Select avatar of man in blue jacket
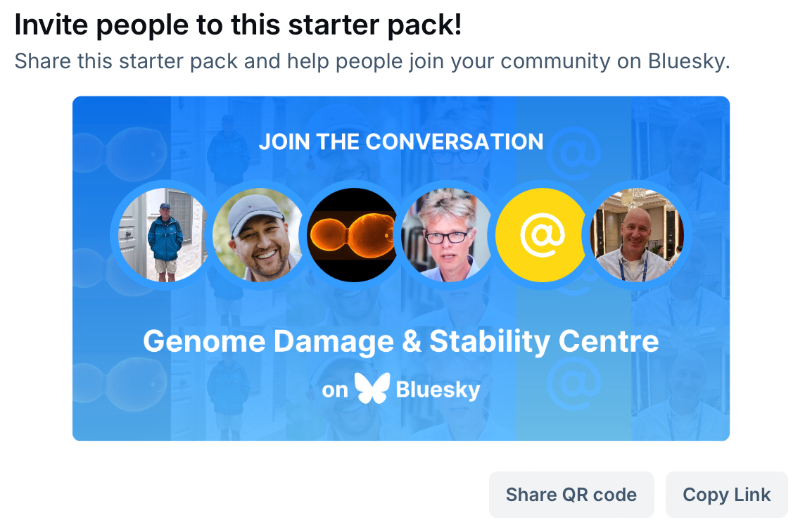Screen dimensions: 805x532 164,235
